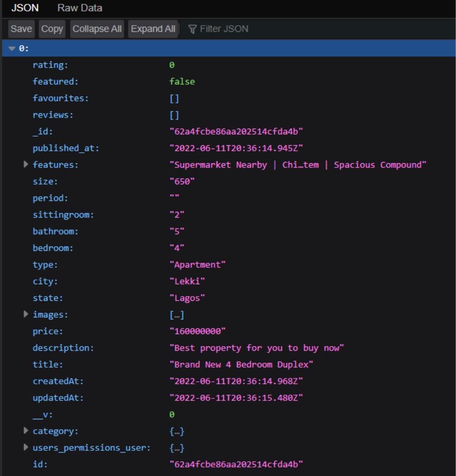Click the users_permissions_user collapsed object value

(x=177, y=448)
